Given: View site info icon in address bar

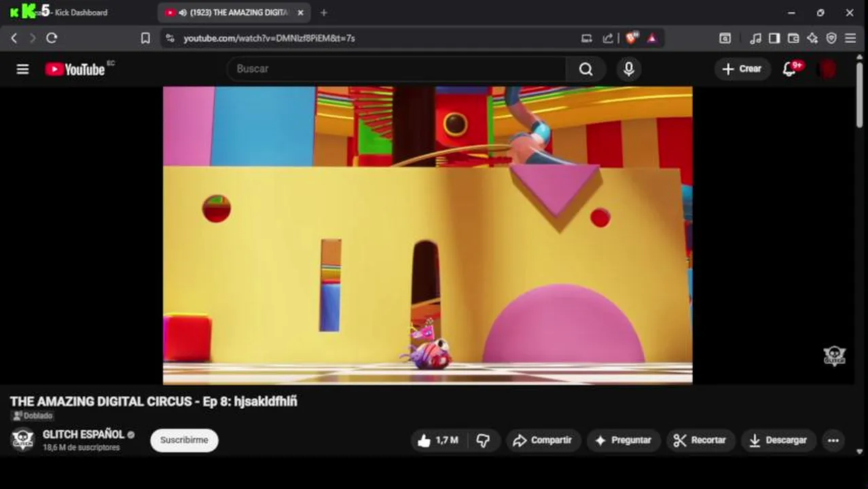Looking at the screenshot, I should [170, 38].
